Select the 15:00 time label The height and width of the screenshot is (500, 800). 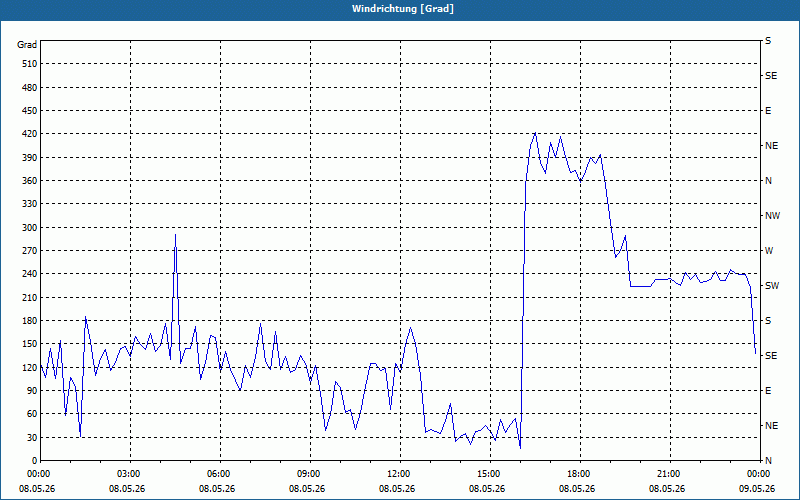pyautogui.click(x=488, y=474)
